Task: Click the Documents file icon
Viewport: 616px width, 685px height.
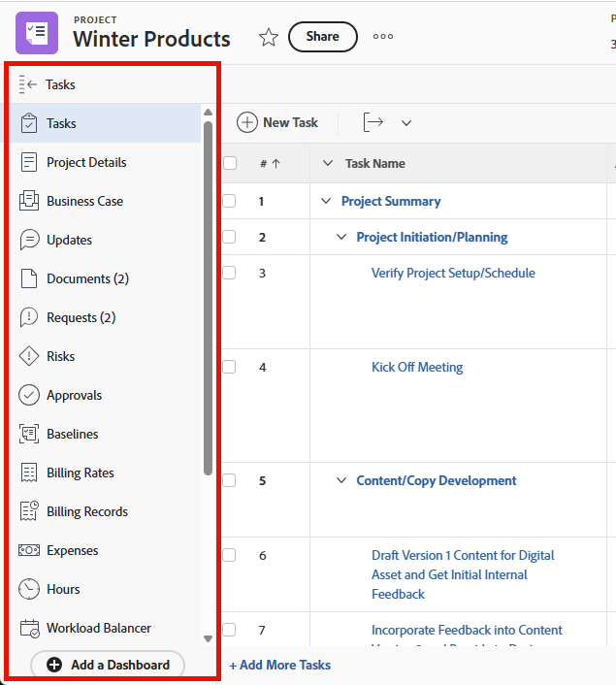Action: coord(29,278)
